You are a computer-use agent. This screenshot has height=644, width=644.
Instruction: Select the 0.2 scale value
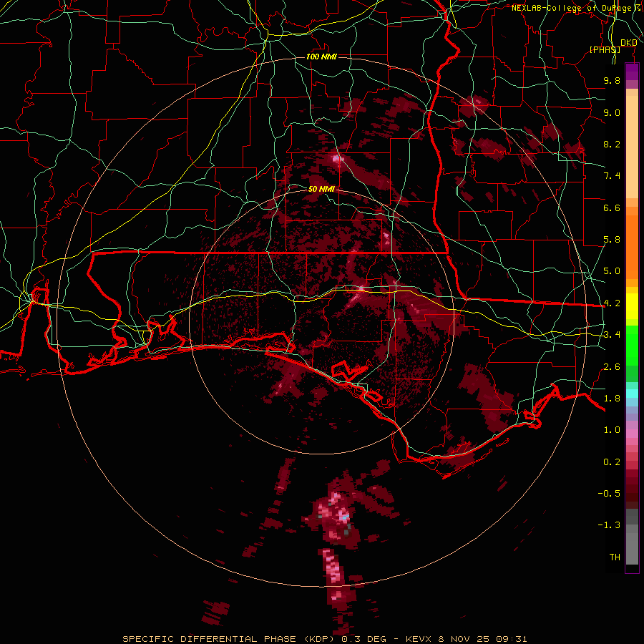[x=612, y=462]
